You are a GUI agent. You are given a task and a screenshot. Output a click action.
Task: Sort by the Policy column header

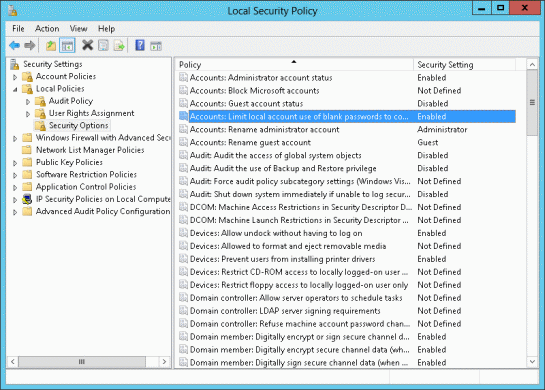(x=294, y=65)
